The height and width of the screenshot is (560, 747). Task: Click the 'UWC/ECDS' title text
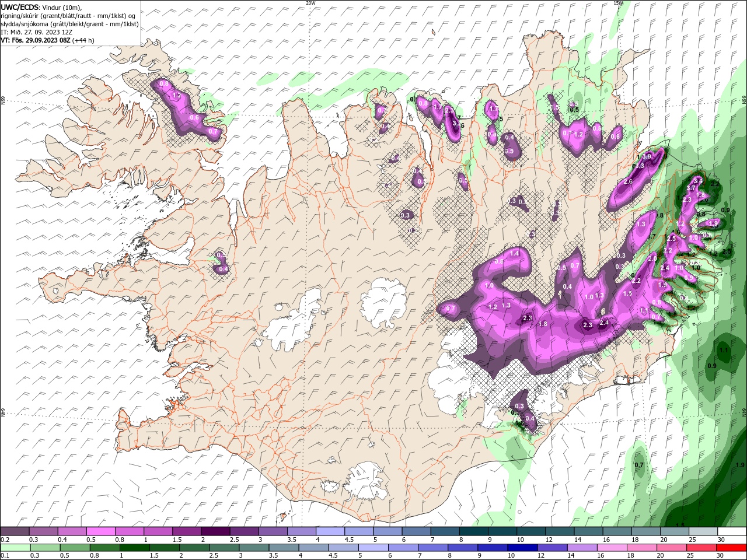[20, 7]
